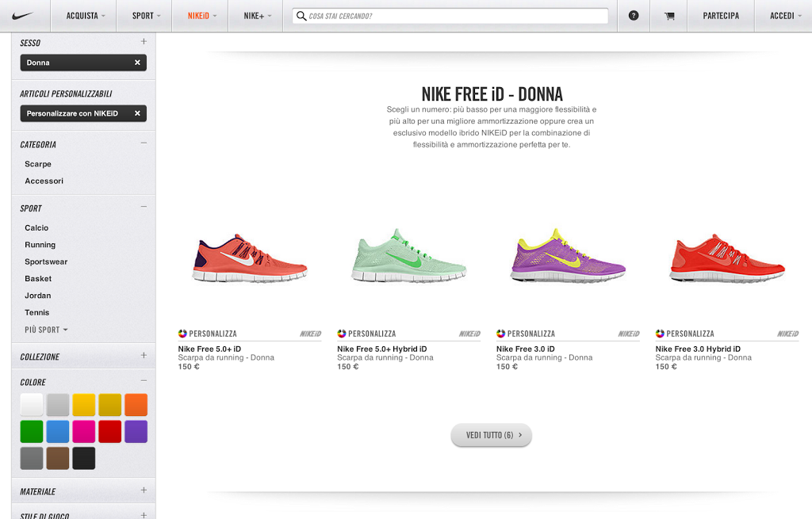Select the orange color swatch
Viewport: 812px width, 519px height.
click(136, 405)
